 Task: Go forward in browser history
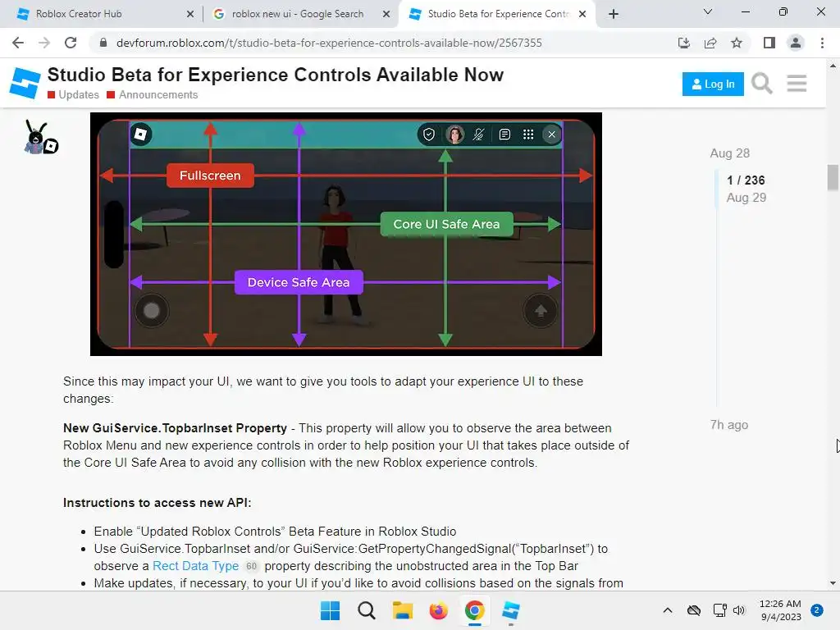[44, 43]
